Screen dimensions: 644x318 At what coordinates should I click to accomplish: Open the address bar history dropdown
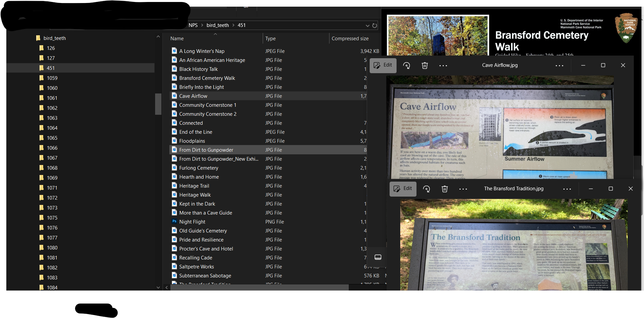(367, 25)
